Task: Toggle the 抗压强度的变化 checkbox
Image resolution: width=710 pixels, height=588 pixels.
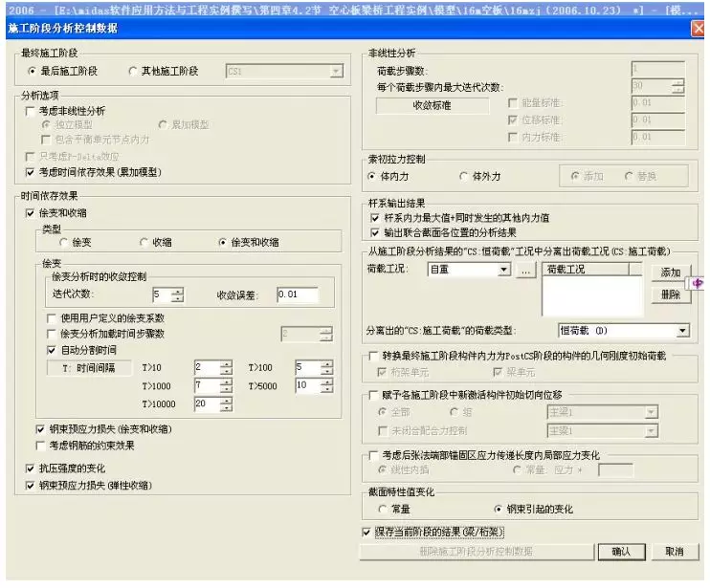Action: [31, 468]
